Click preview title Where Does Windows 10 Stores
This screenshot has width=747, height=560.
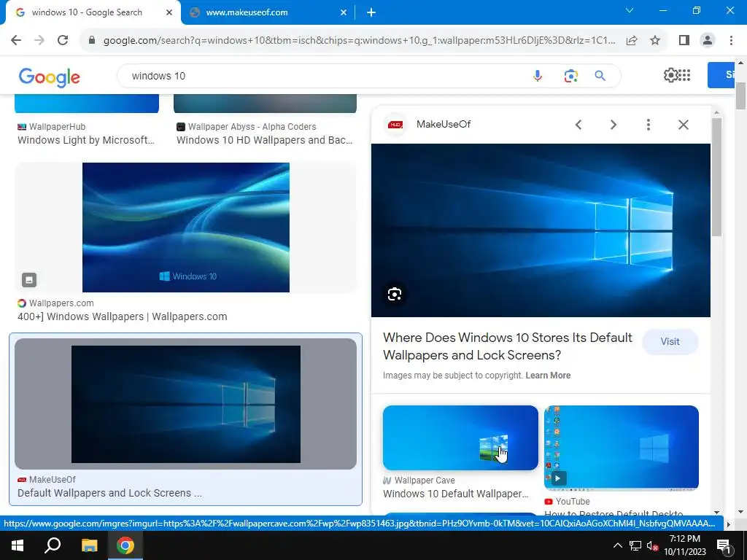pos(508,346)
